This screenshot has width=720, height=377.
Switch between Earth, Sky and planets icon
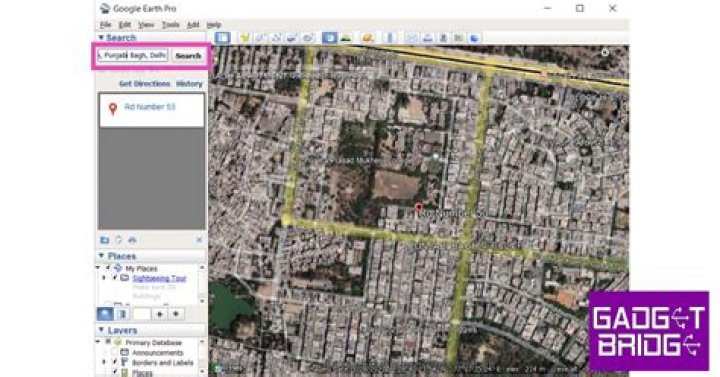368,38
